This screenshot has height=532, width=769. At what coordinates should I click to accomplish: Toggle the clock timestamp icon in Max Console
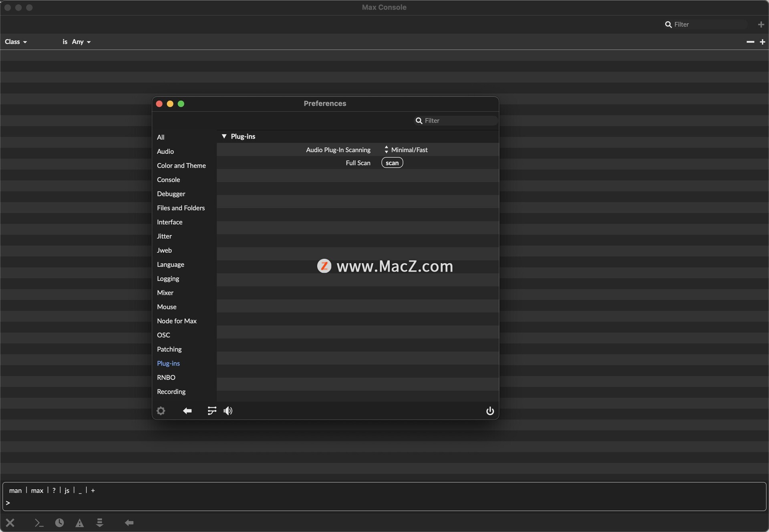[59, 523]
